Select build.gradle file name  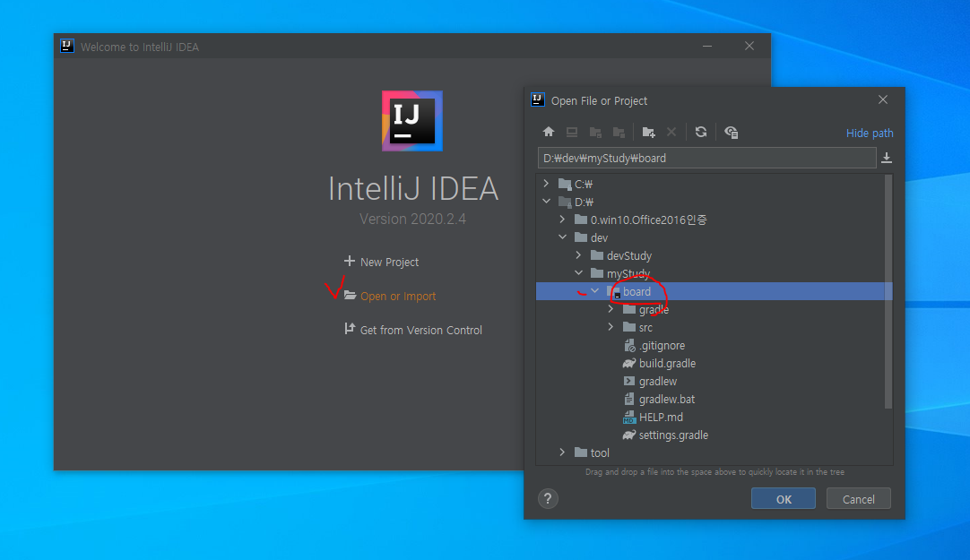[667, 364]
